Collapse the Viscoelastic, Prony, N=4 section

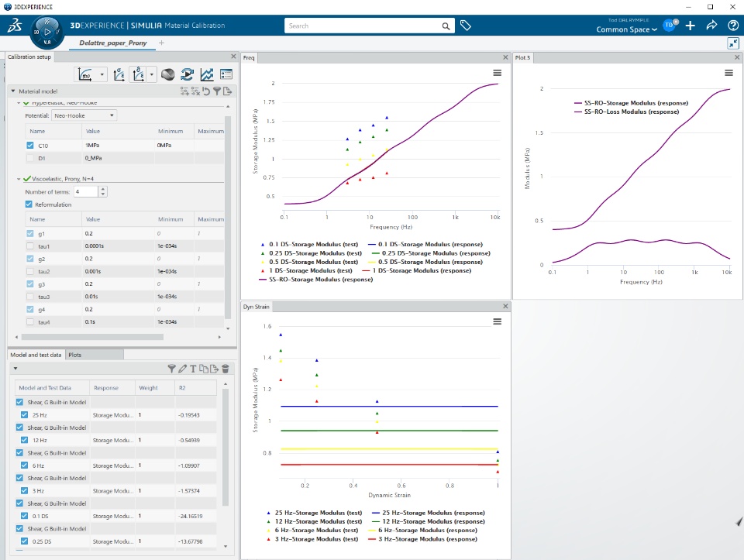(x=19, y=179)
